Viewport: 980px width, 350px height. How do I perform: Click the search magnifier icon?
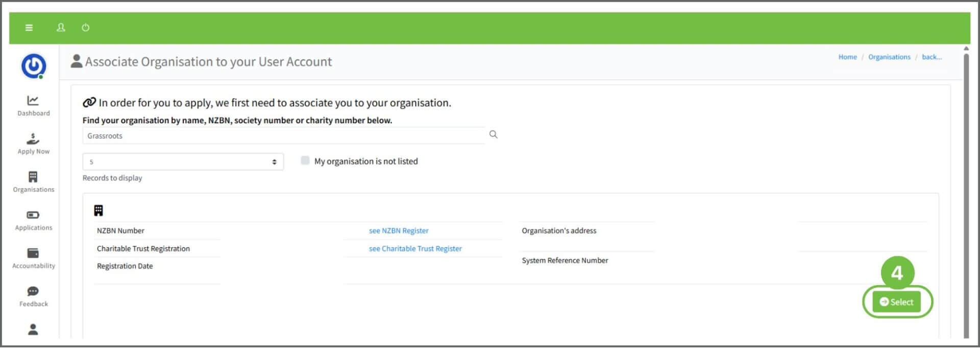click(x=493, y=134)
